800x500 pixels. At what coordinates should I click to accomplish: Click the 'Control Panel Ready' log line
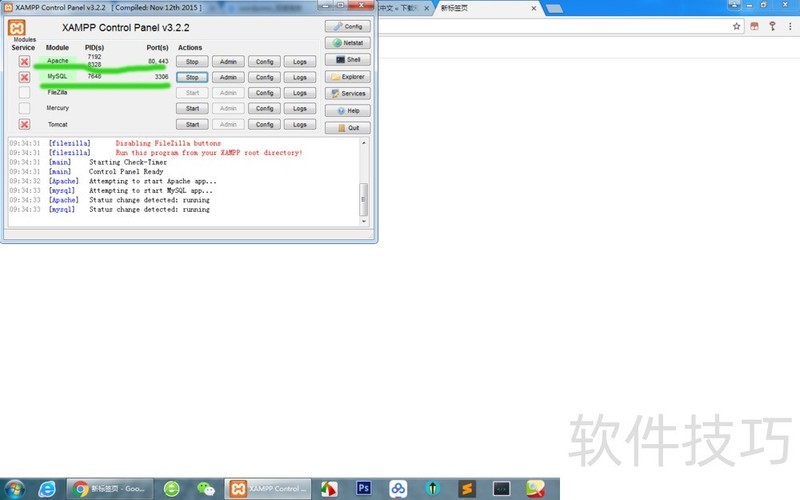point(126,172)
